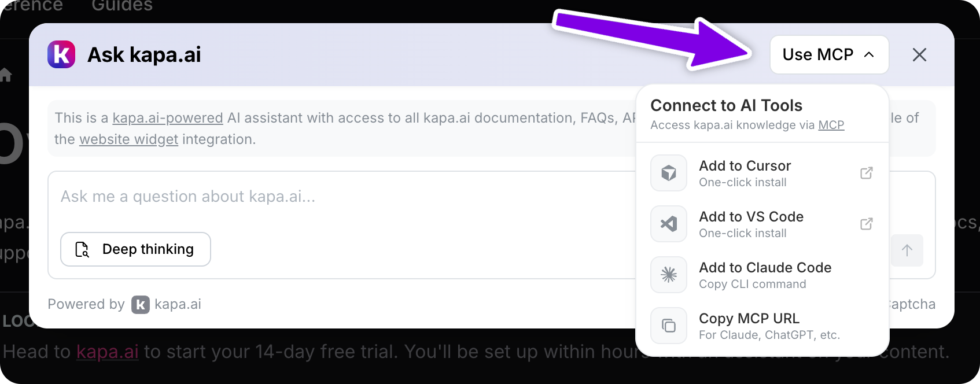
Task: Click the copy icon next to Copy MCP URL
Action: click(668, 326)
